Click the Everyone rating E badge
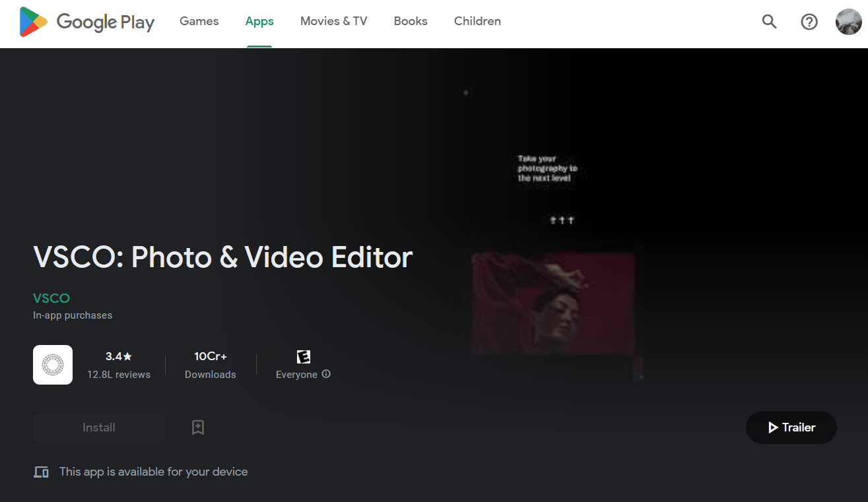868x502 pixels. pos(304,357)
